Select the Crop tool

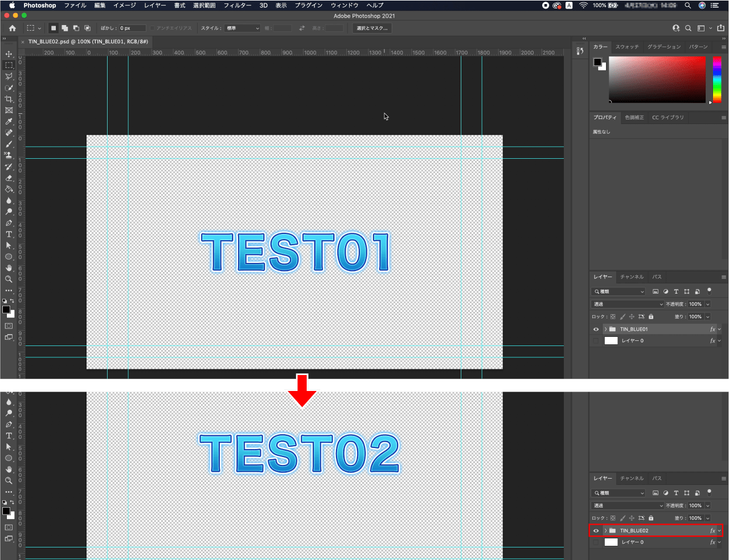pos(9,99)
